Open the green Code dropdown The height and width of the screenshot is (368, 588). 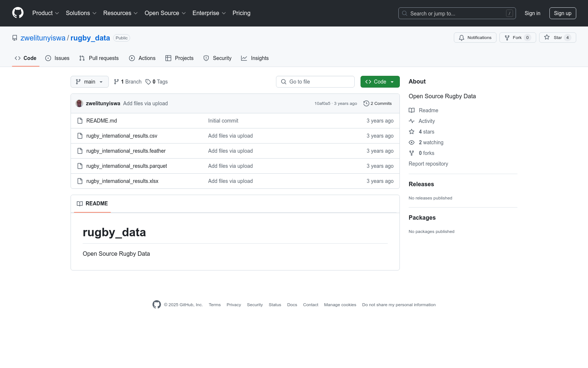pos(380,82)
